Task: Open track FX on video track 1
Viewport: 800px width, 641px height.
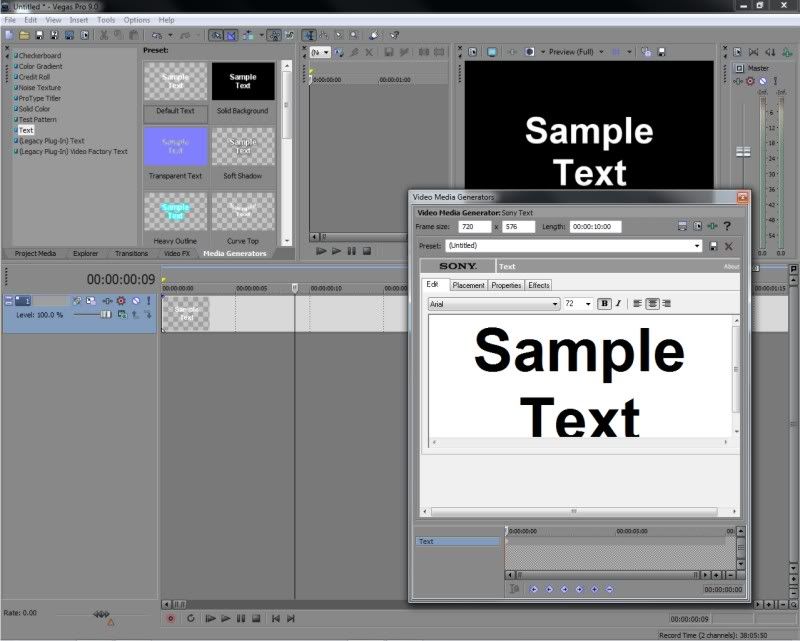Action: point(107,301)
